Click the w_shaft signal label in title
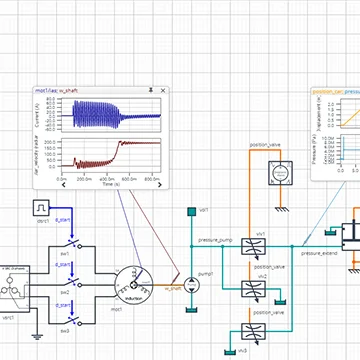The width and height of the screenshot is (360, 360). pos(69,91)
